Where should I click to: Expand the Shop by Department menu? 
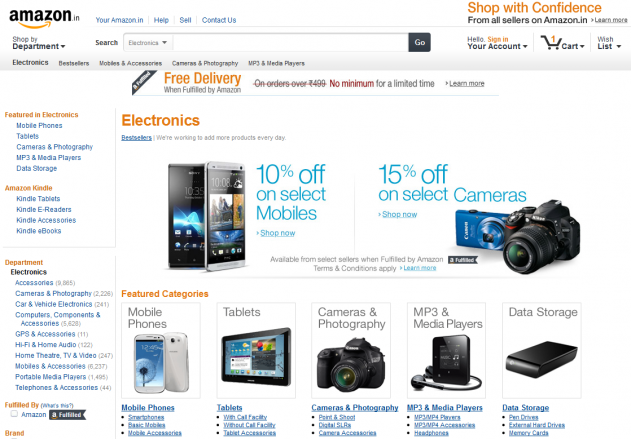tap(38, 43)
